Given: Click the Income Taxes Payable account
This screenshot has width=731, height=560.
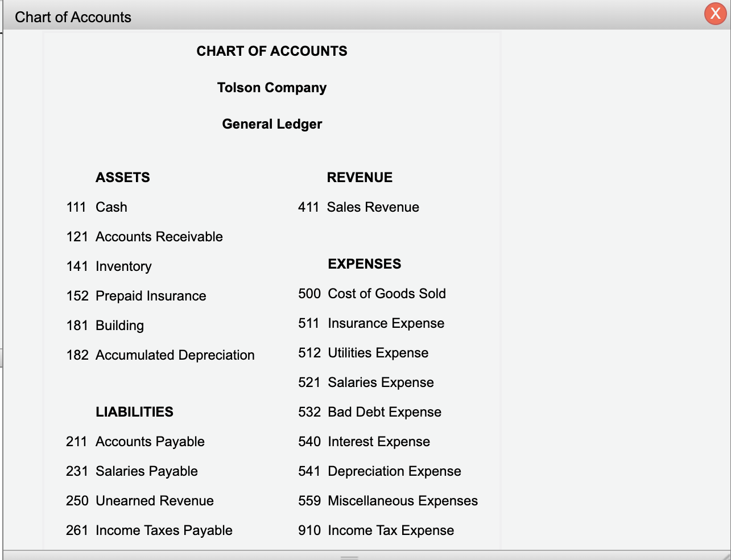Looking at the screenshot, I should (x=149, y=530).
